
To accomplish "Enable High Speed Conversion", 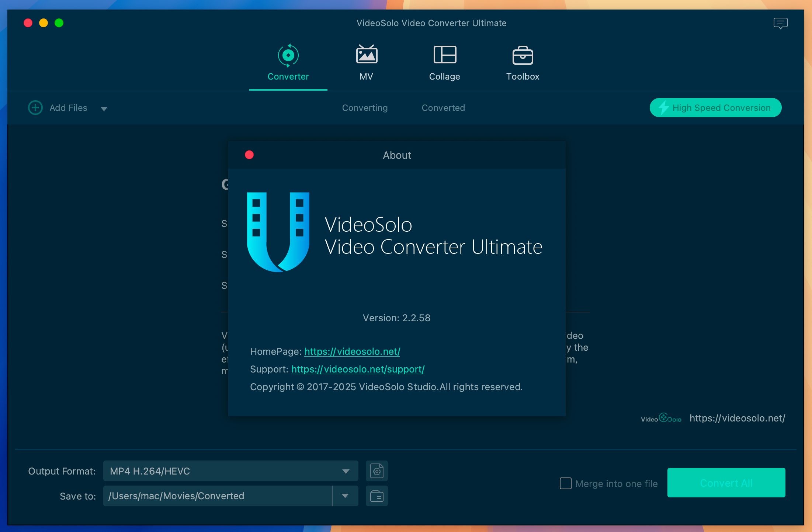I will coord(715,108).
